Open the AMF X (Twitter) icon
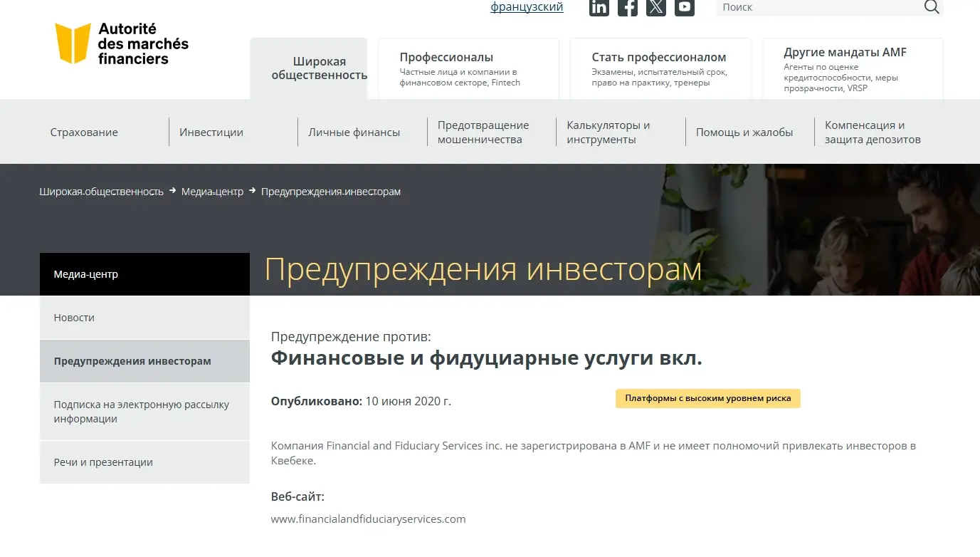Viewport: 980px width, 557px height. click(656, 7)
